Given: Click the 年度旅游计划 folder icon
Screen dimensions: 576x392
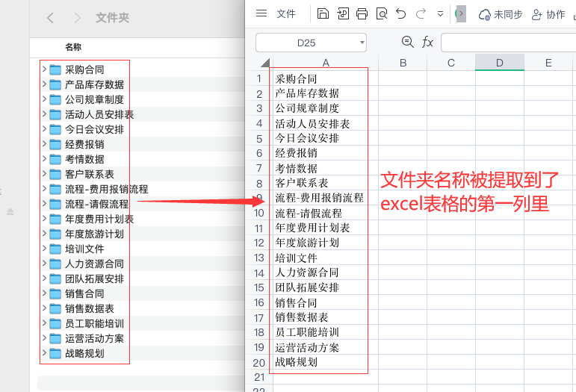Looking at the screenshot, I should coord(55,234).
